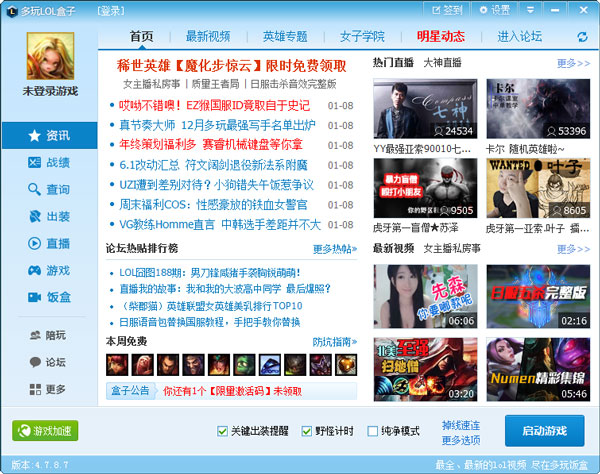Play the 北美至强扫地僧 video thumbnail
The width and height of the screenshot is (600, 474).
[x=426, y=369]
